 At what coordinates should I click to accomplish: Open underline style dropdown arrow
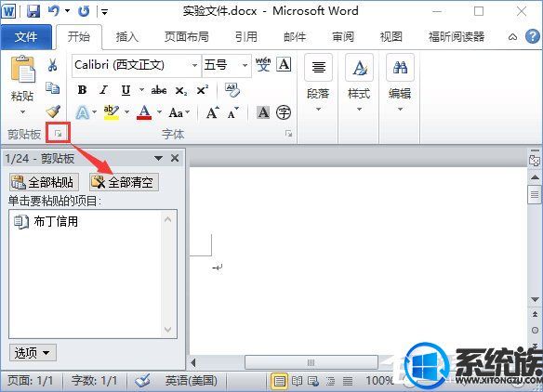pyautogui.click(x=141, y=90)
